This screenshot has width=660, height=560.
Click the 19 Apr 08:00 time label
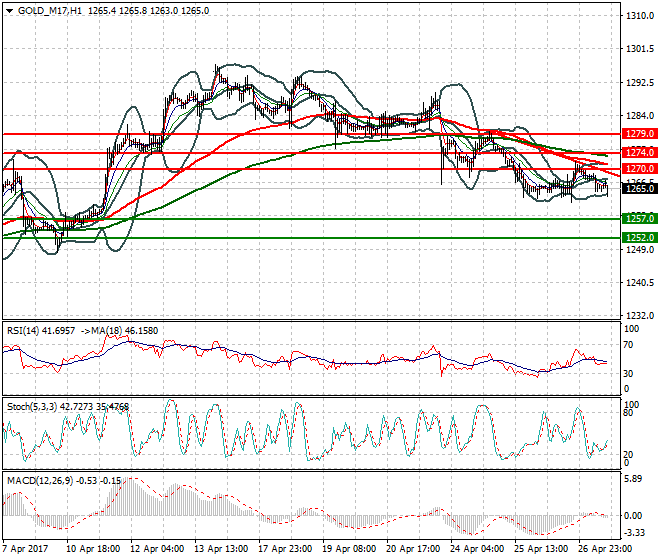(x=349, y=549)
